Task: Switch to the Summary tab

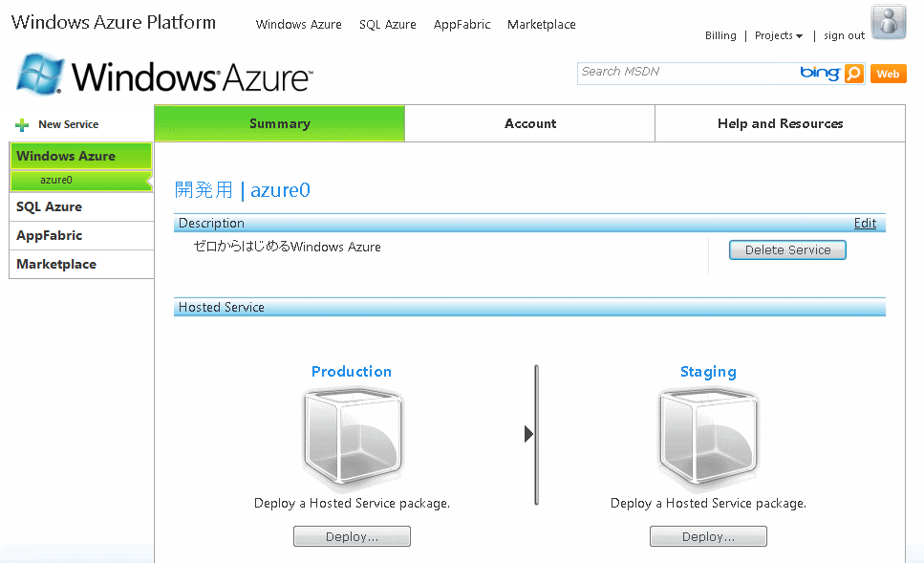Action: (x=279, y=123)
